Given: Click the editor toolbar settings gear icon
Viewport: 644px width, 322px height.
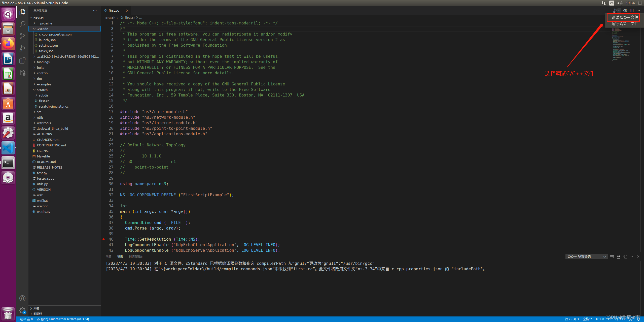Looking at the screenshot, I should point(625,11).
